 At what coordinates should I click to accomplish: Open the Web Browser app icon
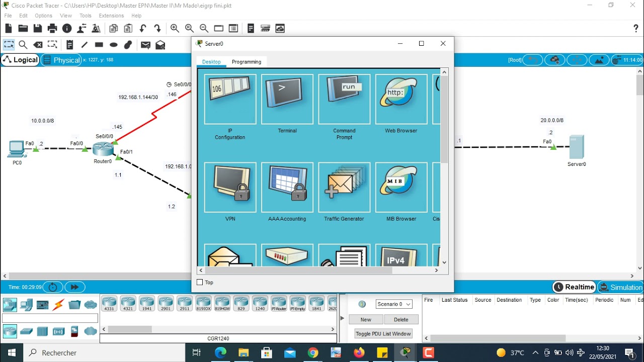[401, 99]
